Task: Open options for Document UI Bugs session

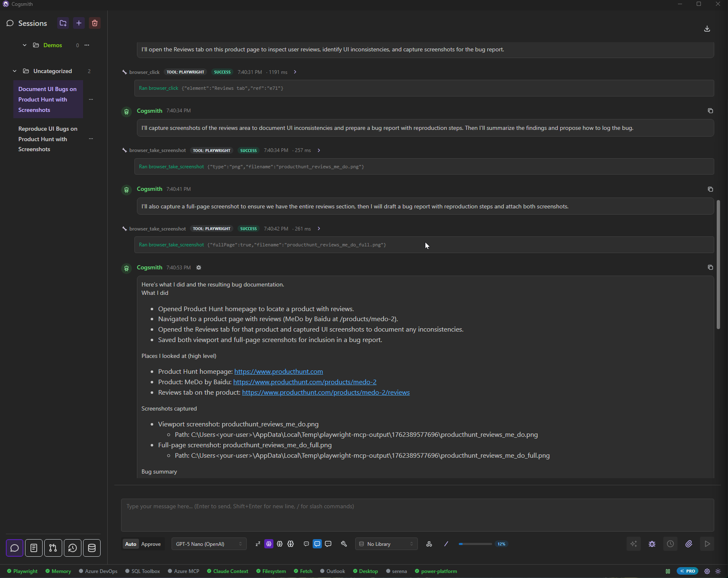Action: (x=91, y=99)
